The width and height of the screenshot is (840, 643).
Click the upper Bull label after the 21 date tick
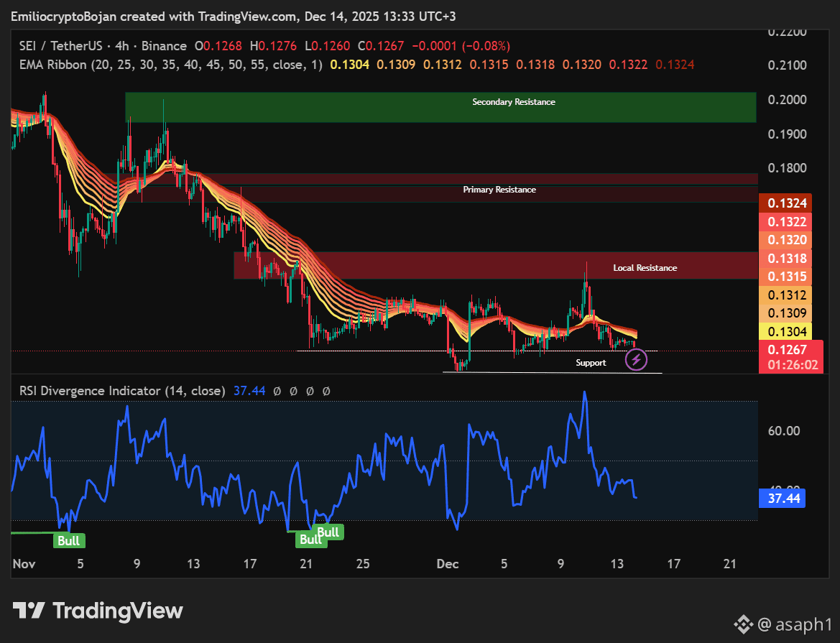[x=328, y=532]
